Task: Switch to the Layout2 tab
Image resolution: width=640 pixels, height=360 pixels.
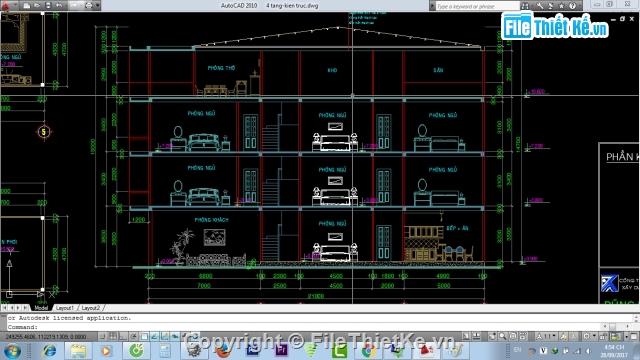Action: [x=90, y=308]
